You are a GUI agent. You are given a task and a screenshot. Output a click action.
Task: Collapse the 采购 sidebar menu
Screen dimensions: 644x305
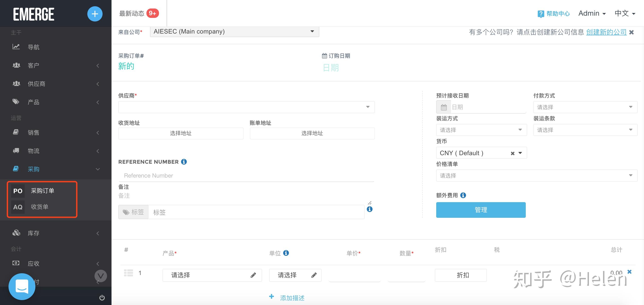pyautogui.click(x=98, y=169)
